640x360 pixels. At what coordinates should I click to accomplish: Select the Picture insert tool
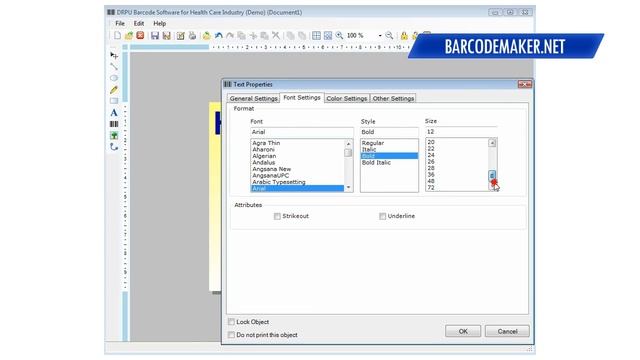114,135
